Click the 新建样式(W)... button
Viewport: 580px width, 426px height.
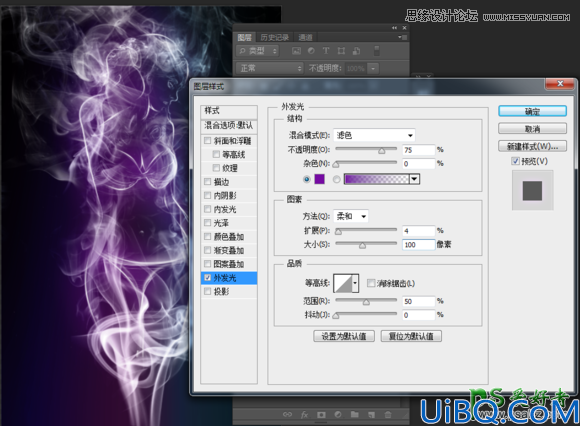pos(532,146)
